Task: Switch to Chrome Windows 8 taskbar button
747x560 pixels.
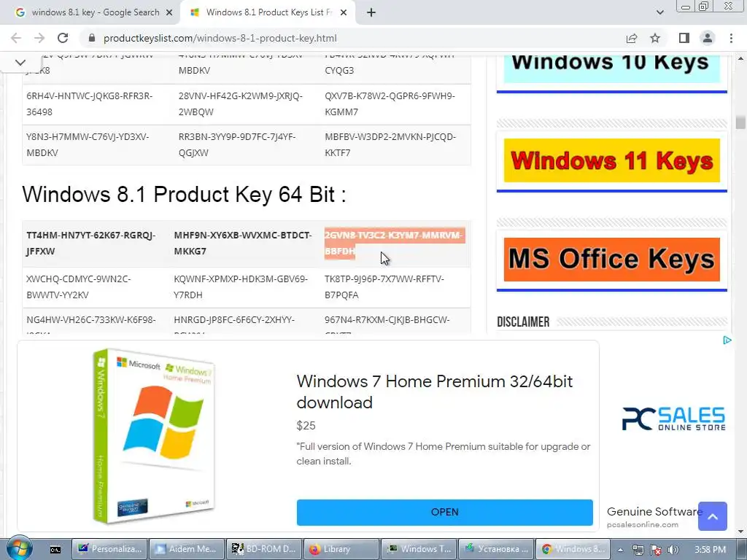Action: 573,549
